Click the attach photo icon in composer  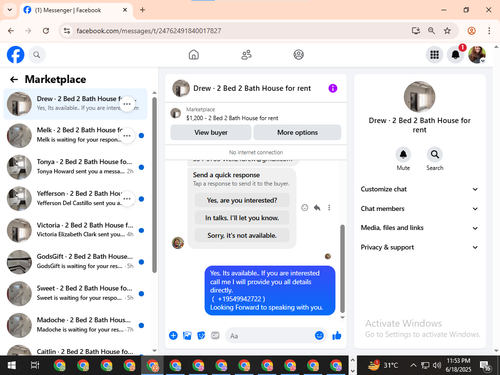(x=187, y=335)
